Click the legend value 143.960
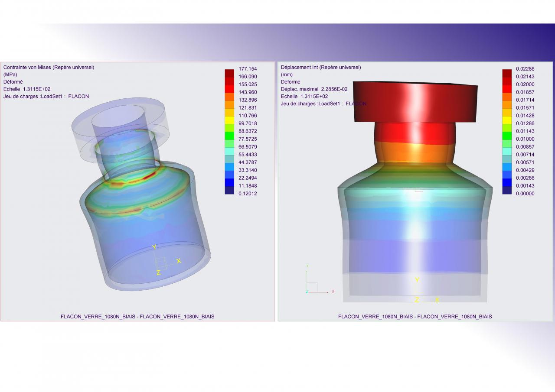 coord(248,92)
